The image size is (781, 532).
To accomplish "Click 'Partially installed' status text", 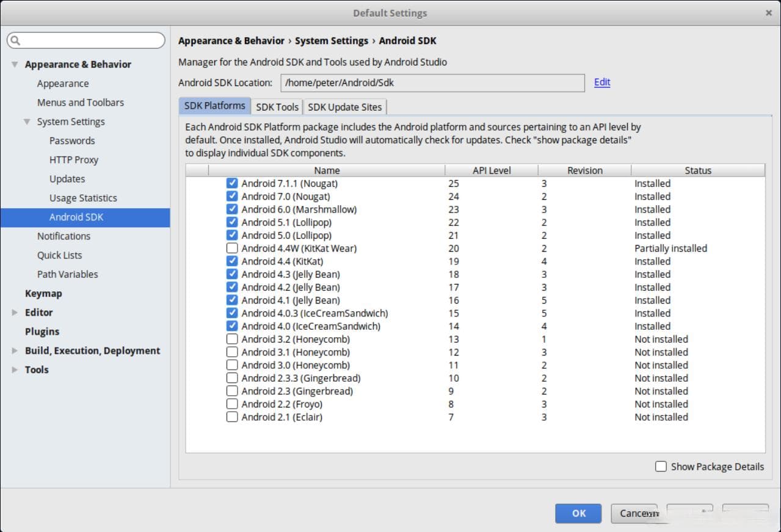I will point(670,248).
